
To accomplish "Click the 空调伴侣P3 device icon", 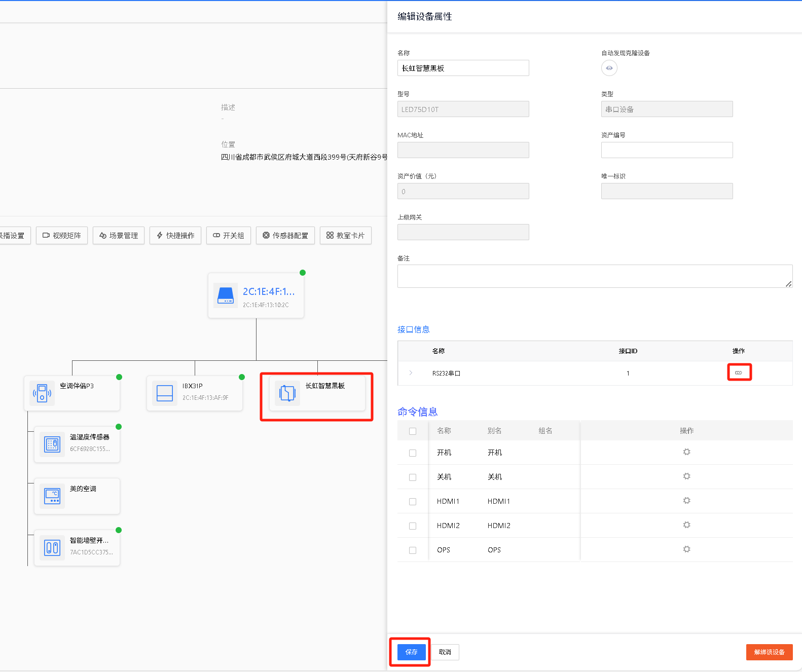I will pos(42,393).
